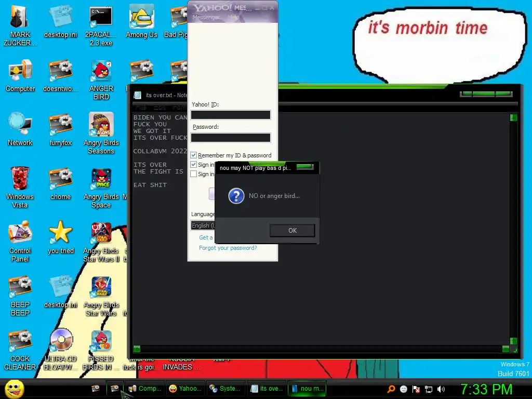
Task: Open the Among Us desktop icon
Action: (x=141, y=21)
